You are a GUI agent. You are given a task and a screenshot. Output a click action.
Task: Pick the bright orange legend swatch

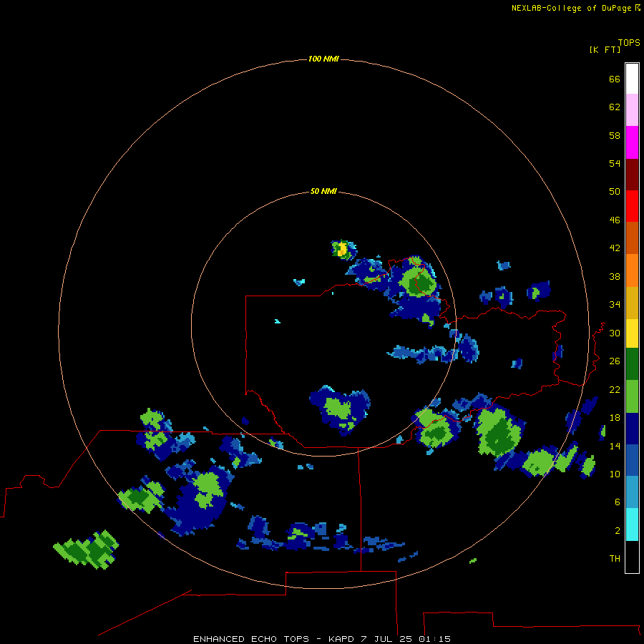[x=632, y=270]
